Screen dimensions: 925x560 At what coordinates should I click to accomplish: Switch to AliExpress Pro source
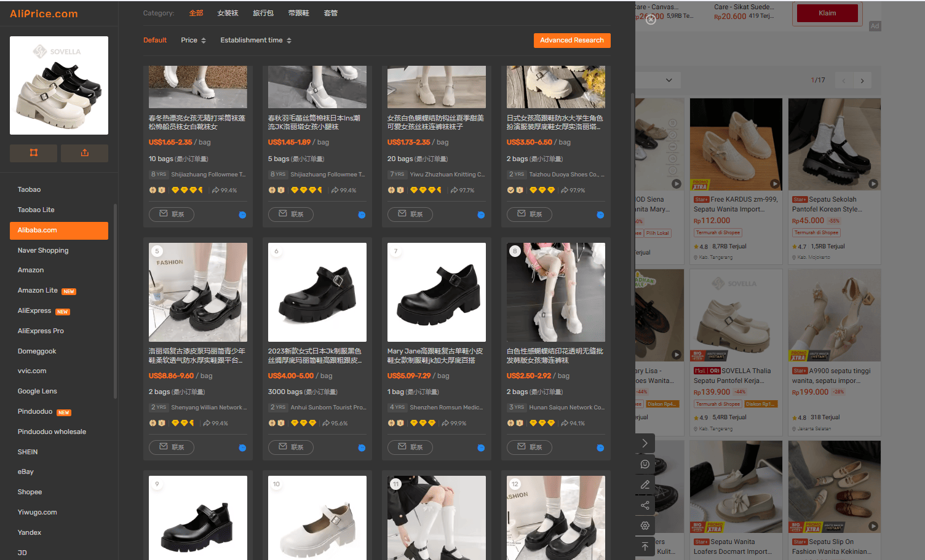(41, 331)
